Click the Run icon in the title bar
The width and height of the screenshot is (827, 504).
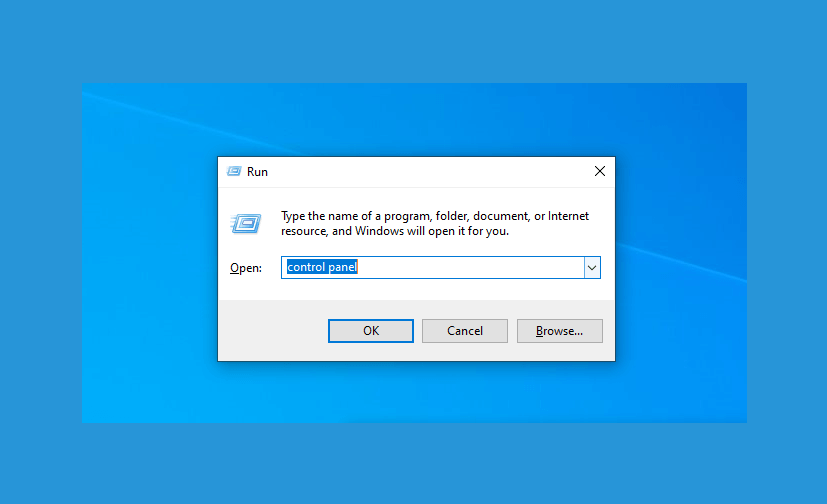click(x=234, y=171)
